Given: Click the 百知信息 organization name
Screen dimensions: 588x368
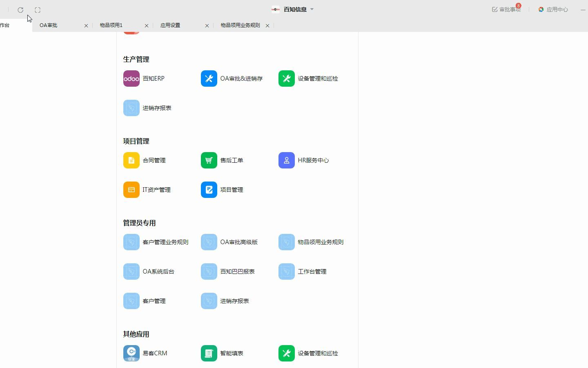Looking at the screenshot, I should tap(295, 9).
